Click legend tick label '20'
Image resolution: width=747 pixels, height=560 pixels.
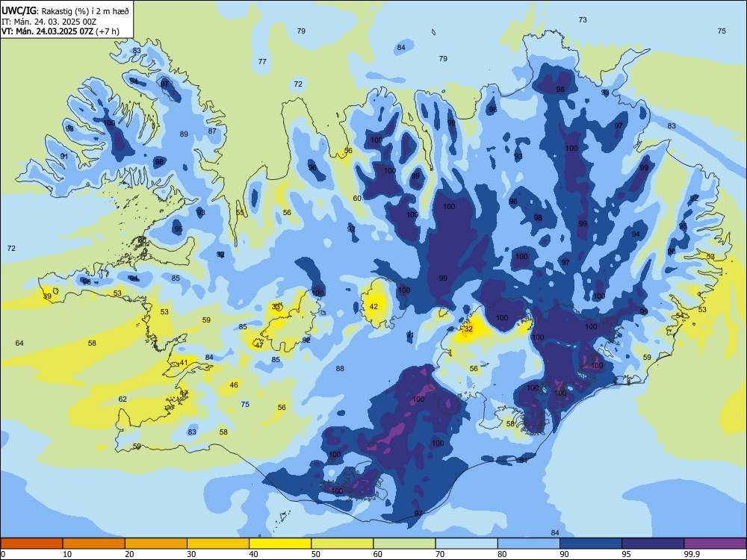click(129, 554)
